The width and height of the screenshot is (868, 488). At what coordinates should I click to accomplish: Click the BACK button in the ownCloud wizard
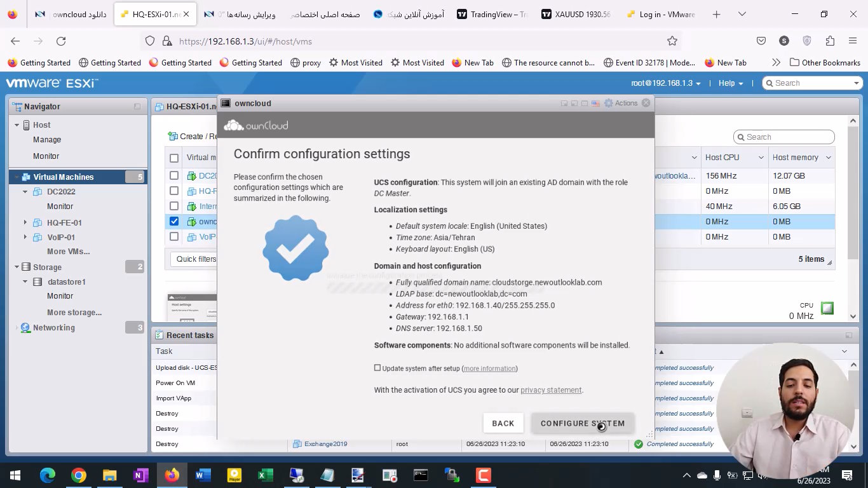coord(503,423)
